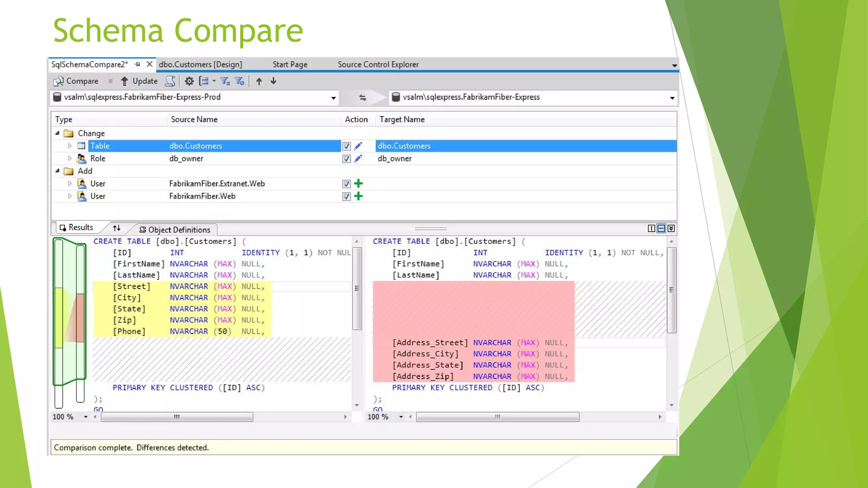Viewport: 868px width, 488px height.
Task: Select the SqlSchemaCompare2* tab
Action: coord(89,64)
